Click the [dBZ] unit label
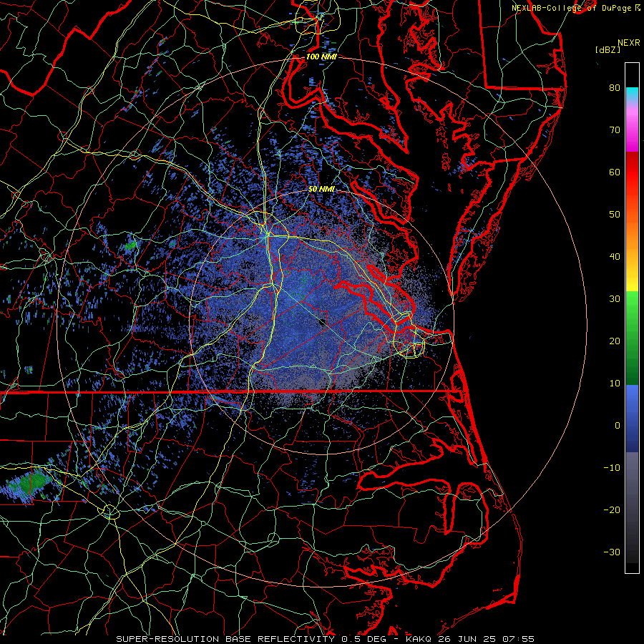 pos(608,50)
